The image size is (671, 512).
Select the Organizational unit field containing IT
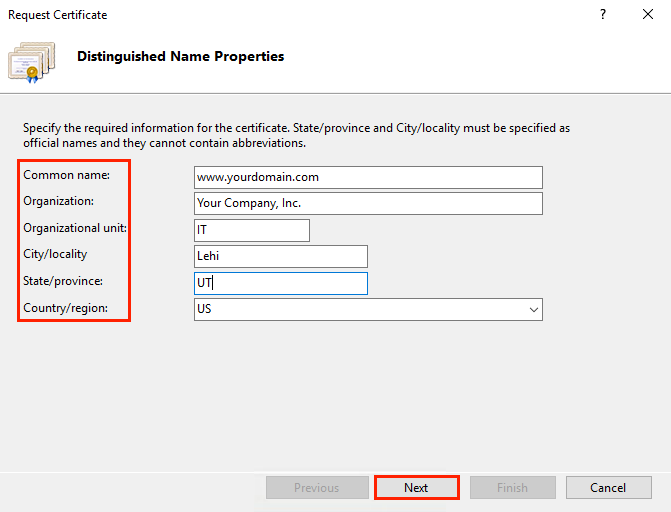pyautogui.click(x=252, y=230)
